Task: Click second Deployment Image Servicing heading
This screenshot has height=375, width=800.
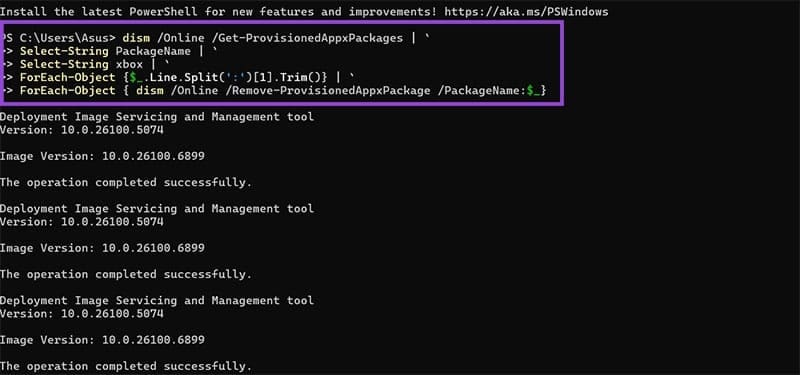Action: (157, 209)
